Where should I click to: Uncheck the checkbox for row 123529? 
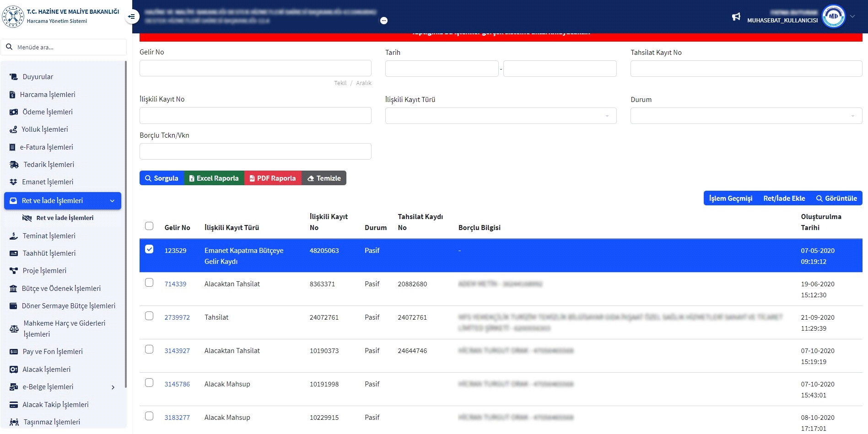point(149,249)
